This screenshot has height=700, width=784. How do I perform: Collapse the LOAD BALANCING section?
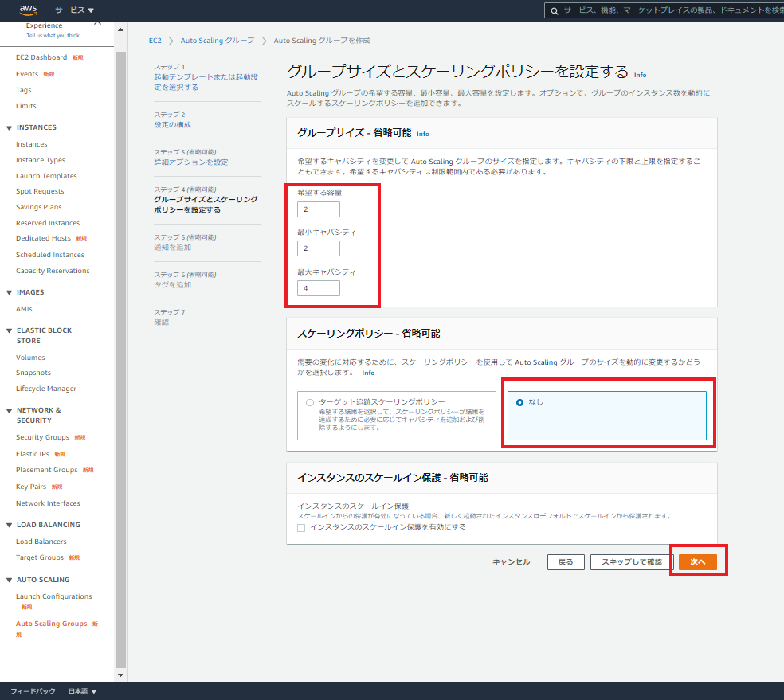tap(9, 525)
